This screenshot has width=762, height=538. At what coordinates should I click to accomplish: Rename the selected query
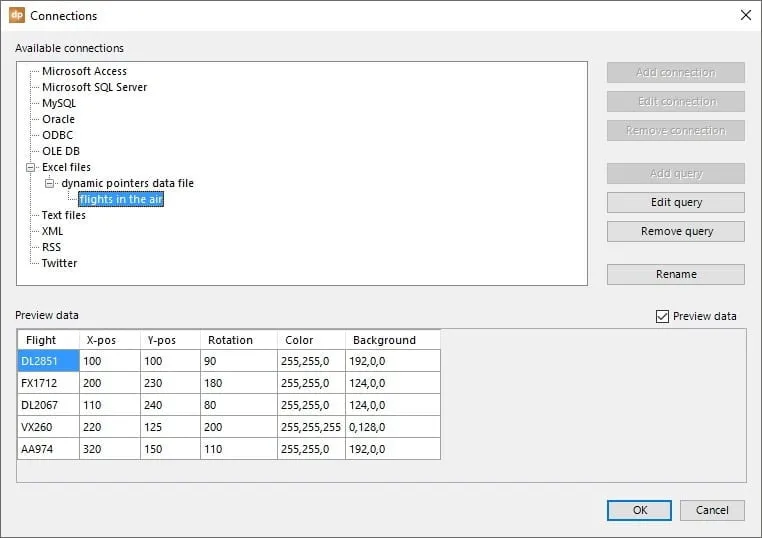pyautogui.click(x=675, y=275)
